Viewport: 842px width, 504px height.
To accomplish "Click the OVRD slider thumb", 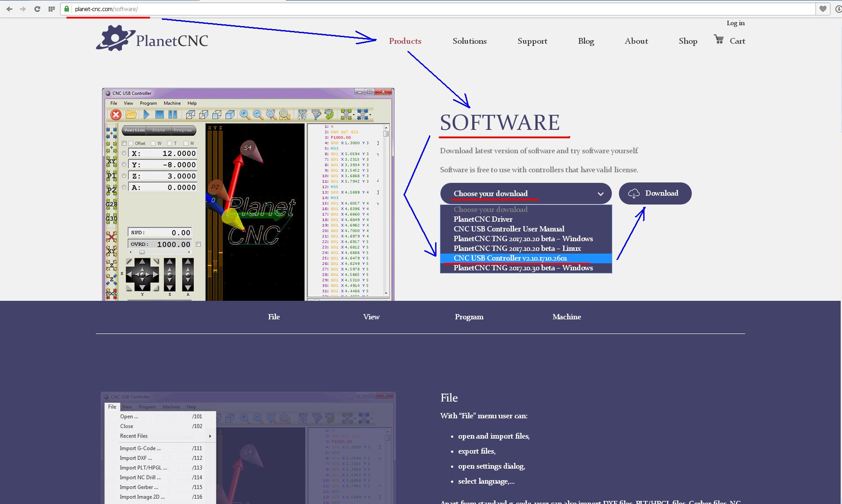I will (x=142, y=252).
